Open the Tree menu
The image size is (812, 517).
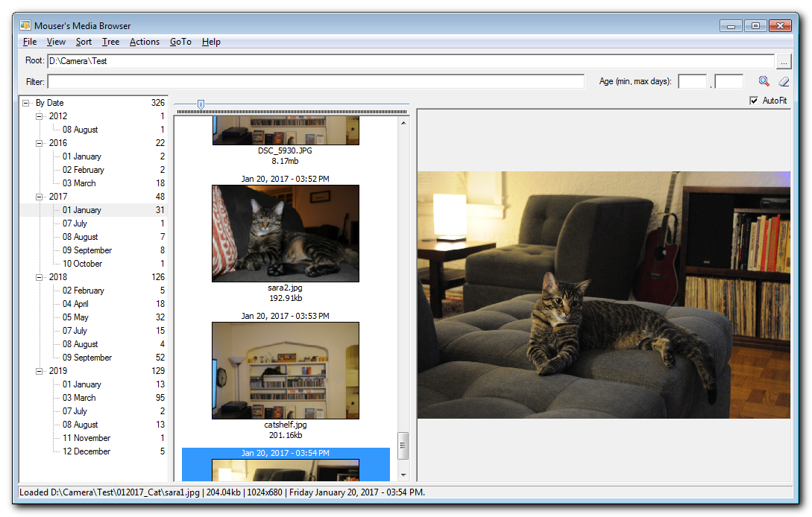point(110,42)
